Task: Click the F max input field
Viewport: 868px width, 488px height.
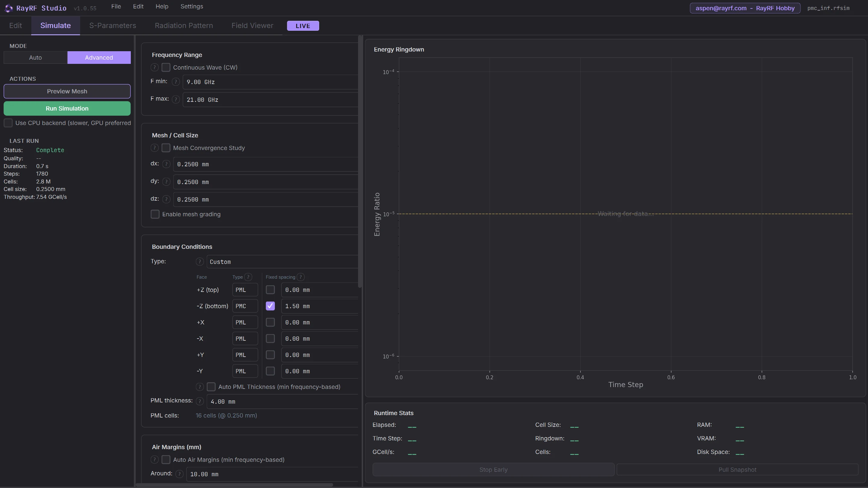Action: pos(270,100)
